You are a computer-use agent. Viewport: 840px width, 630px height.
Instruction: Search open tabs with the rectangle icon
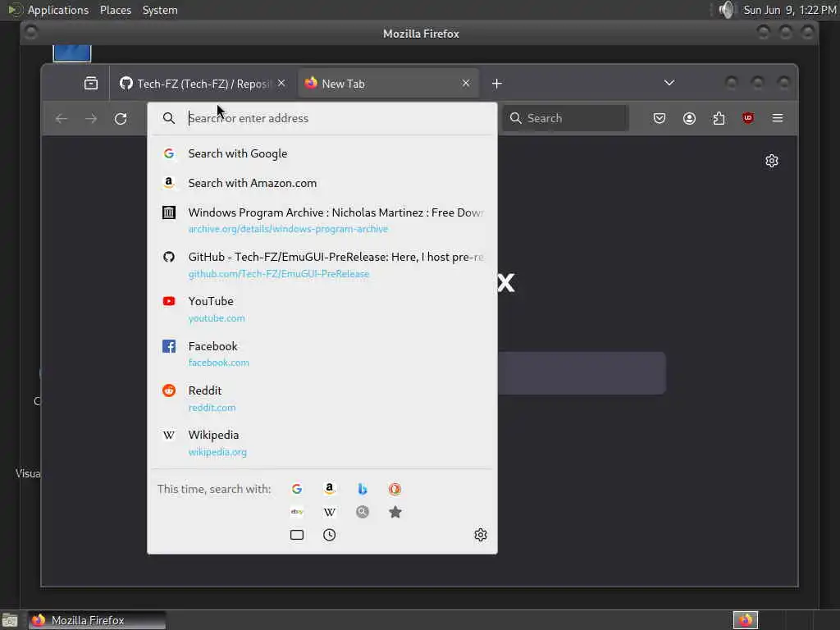point(297,535)
